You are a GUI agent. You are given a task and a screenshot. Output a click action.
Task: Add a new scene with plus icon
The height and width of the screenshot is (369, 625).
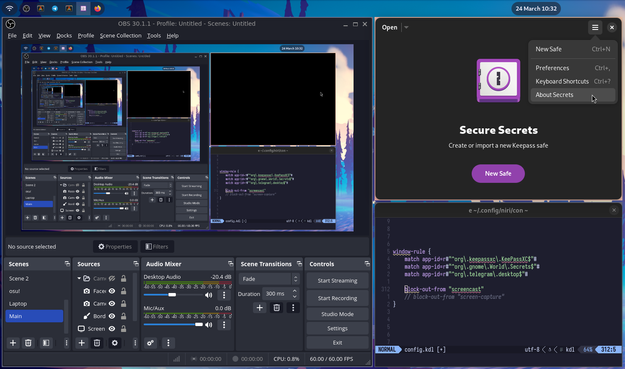[13, 343]
